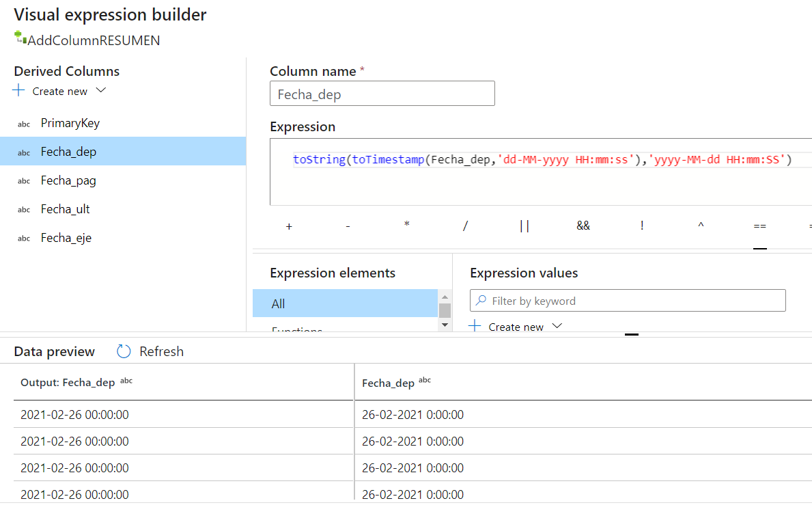
Task: Select PrimaryKey derived column
Action: point(123,123)
